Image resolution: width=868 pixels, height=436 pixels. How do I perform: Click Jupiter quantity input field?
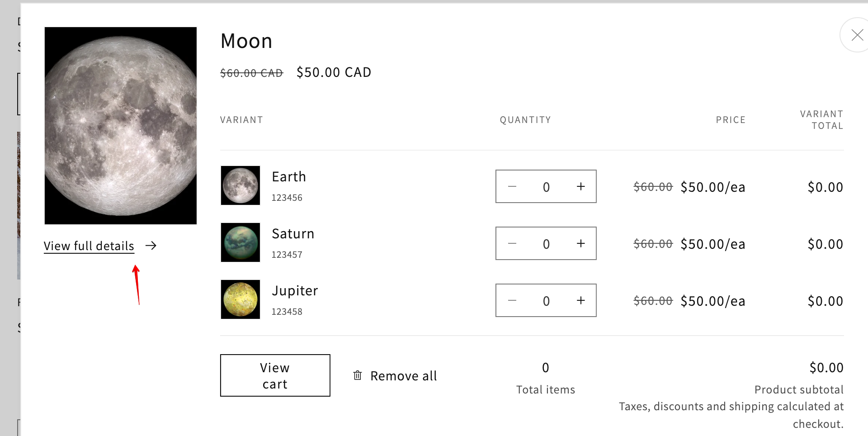coord(546,301)
